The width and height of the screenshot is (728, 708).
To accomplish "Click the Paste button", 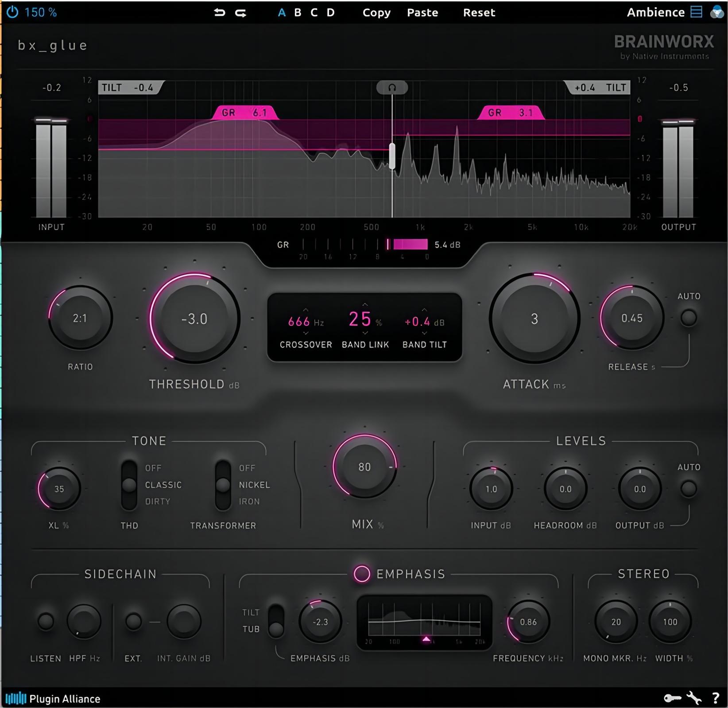I will [422, 12].
